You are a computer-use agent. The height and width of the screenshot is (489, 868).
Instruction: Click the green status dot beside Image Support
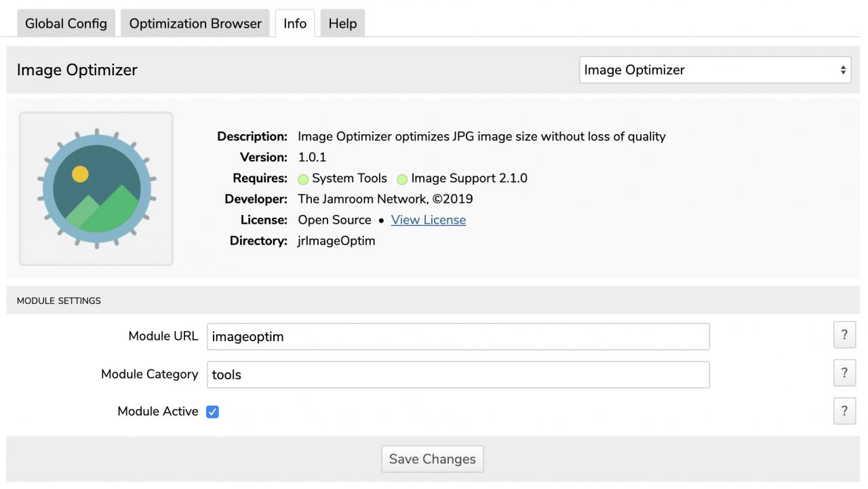pyautogui.click(x=402, y=180)
